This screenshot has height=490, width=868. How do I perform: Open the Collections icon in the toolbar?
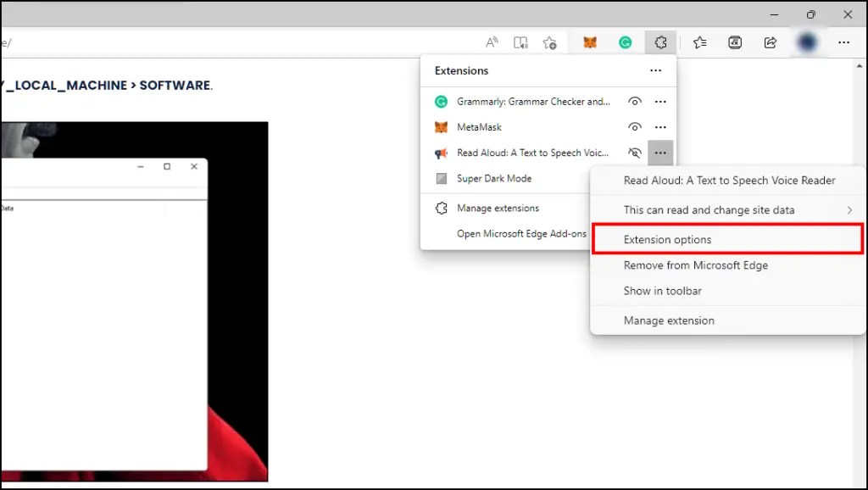(x=698, y=42)
